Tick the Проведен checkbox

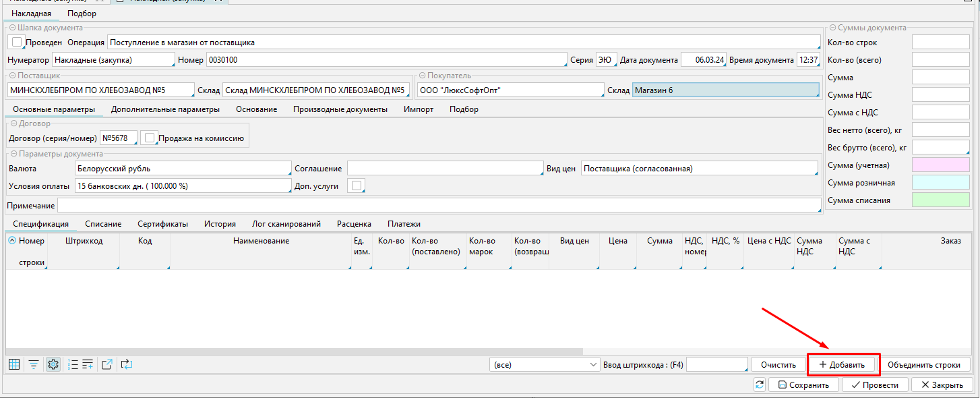click(18, 42)
